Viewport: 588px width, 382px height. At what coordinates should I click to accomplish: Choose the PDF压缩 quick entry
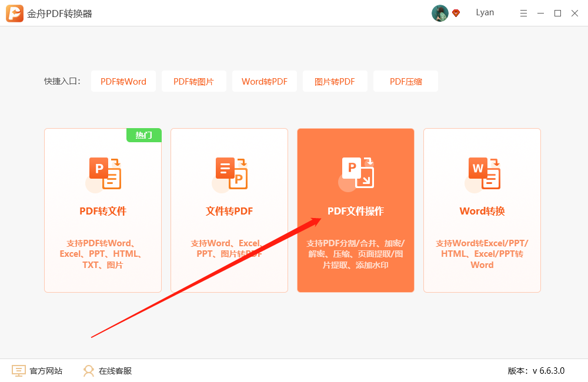[406, 81]
